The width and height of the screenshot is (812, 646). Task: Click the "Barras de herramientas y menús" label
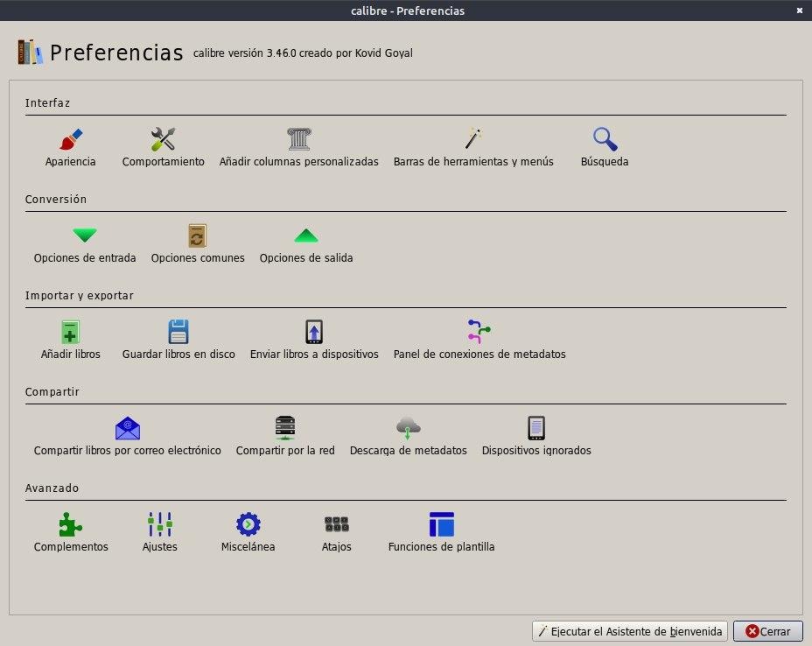pos(473,162)
